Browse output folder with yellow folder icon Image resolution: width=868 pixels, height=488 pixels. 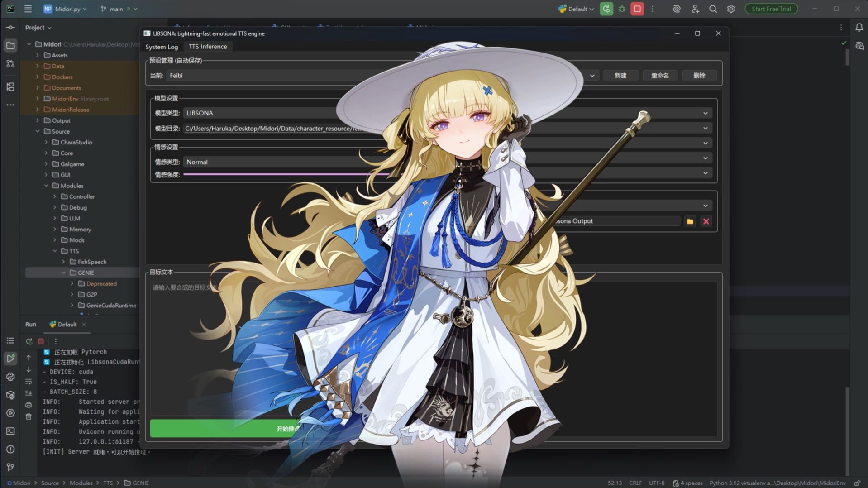coord(690,221)
